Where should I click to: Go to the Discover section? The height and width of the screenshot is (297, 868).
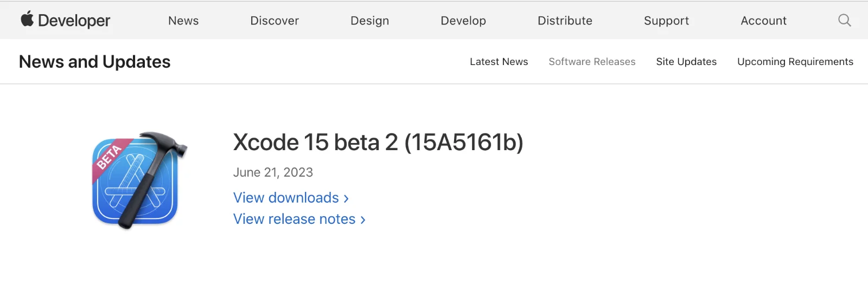tap(275, 21)
